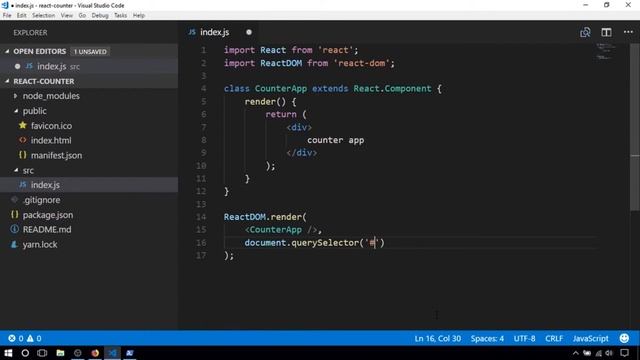This screenshot has height=360, width=640.
Task: Open manifest.json in the explorer
Action: coord(89,155)
